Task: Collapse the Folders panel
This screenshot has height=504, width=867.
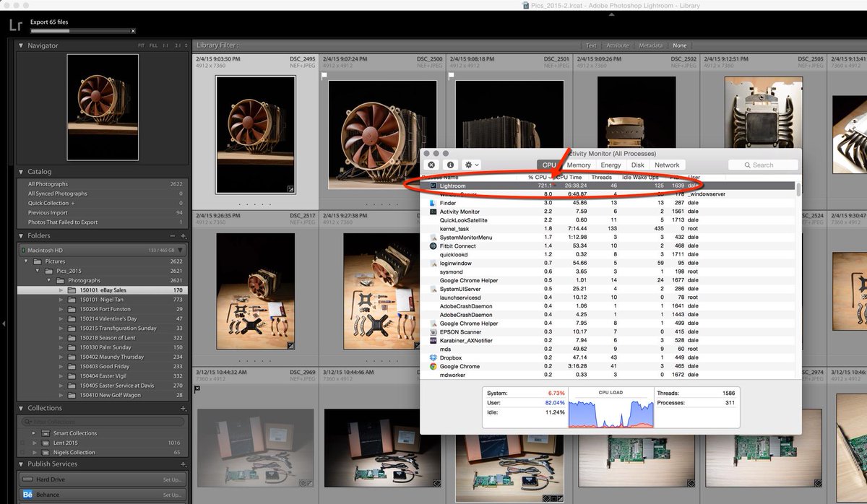Action: [21, 235]
